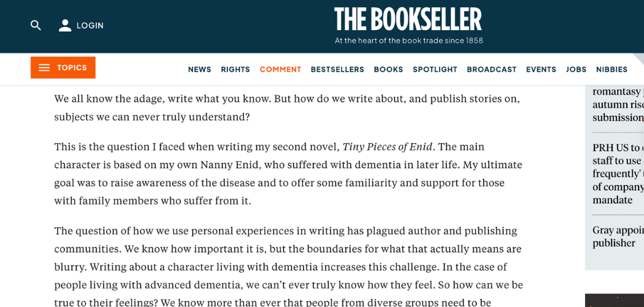Open the Bestsellers page
Screen dimensions: 644x307
coord(337,69)
